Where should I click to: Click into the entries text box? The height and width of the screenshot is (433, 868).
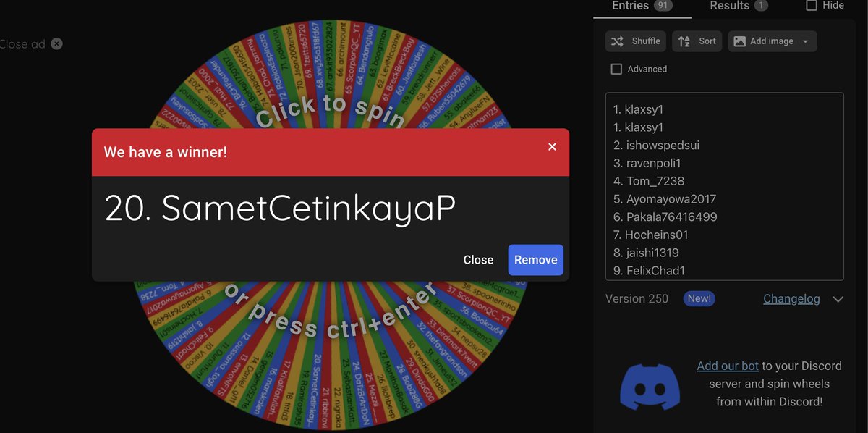point(724,186)
